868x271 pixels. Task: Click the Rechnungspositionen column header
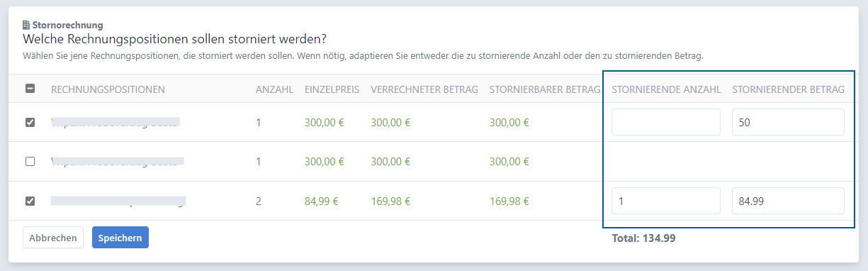tap(108, 89)
